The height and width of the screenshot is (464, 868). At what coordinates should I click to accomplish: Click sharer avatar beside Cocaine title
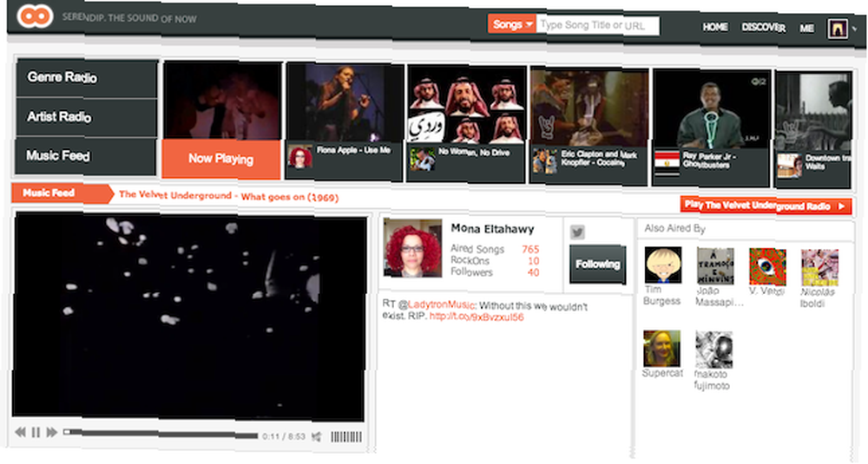point(545,161)
